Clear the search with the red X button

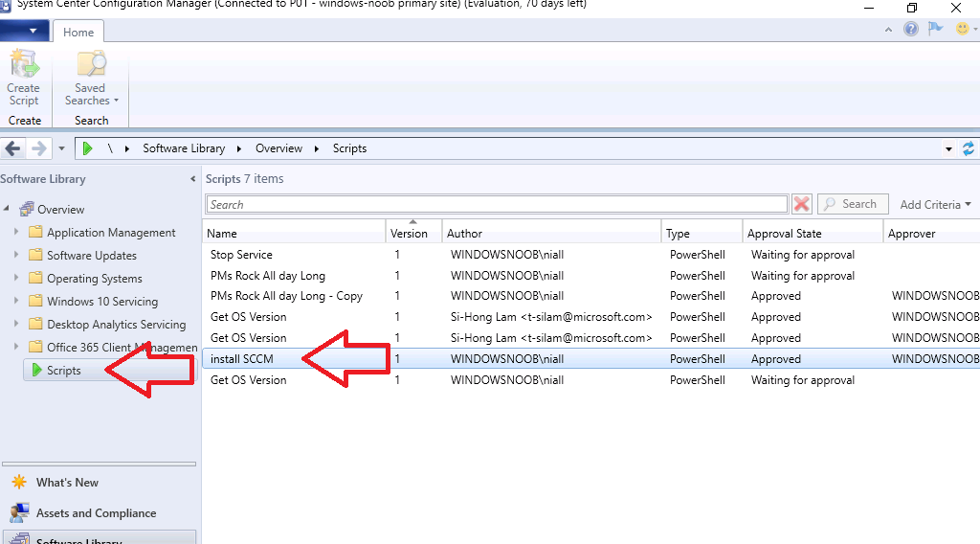801,204
